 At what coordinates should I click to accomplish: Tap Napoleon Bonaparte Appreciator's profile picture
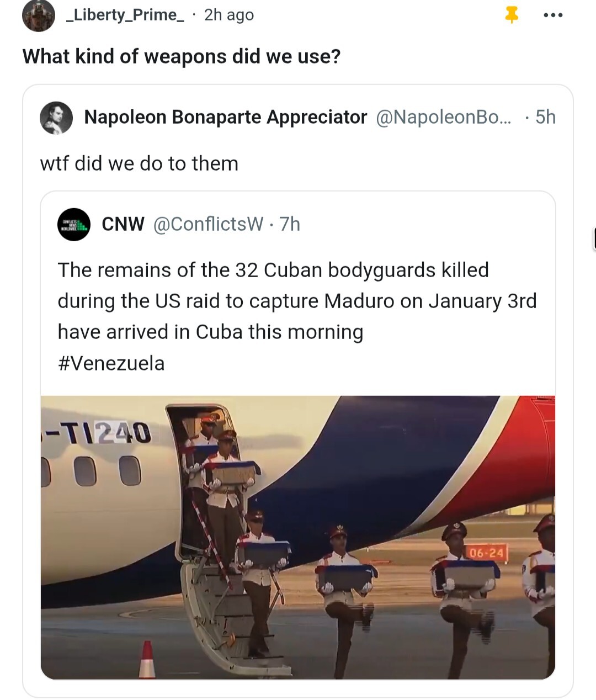coord(56,118)
